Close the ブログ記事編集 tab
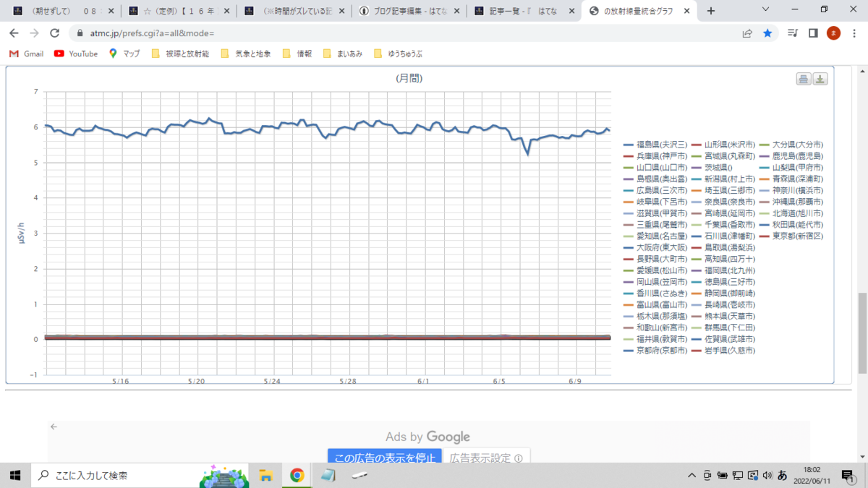 click(x=457, y=11)
